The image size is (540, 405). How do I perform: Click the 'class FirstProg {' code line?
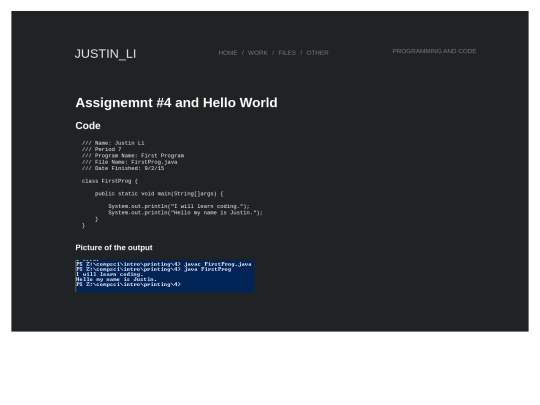click(110, 181)
